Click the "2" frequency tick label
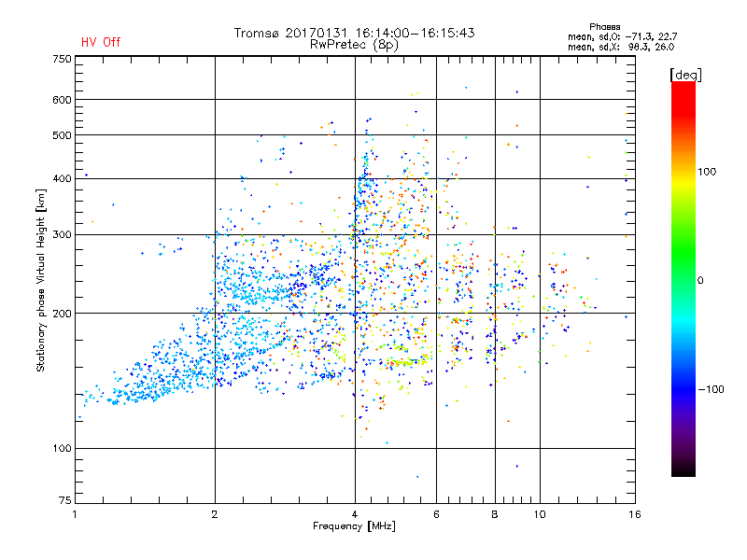Viewport: 747px width, 560px height. point(215,514)
